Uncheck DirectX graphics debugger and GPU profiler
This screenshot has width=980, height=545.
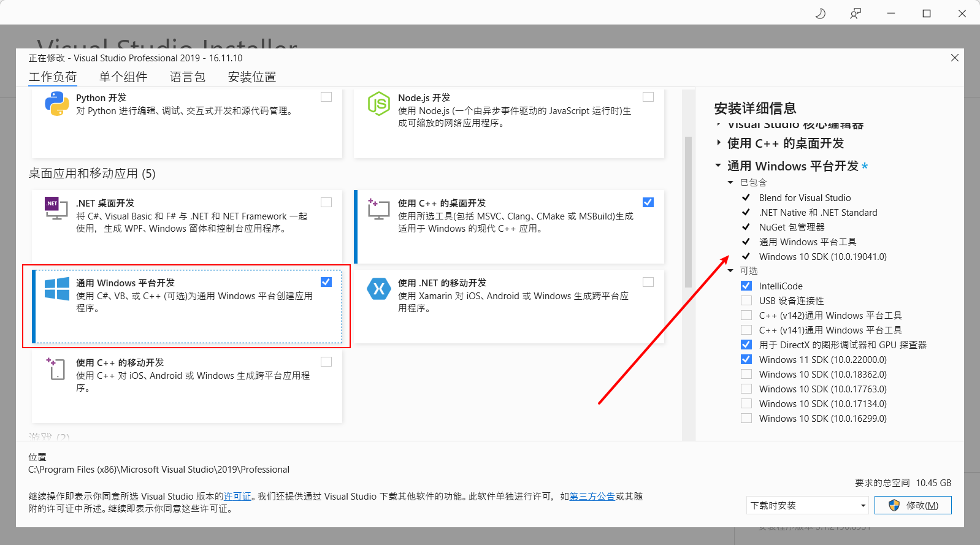[746, 345]
